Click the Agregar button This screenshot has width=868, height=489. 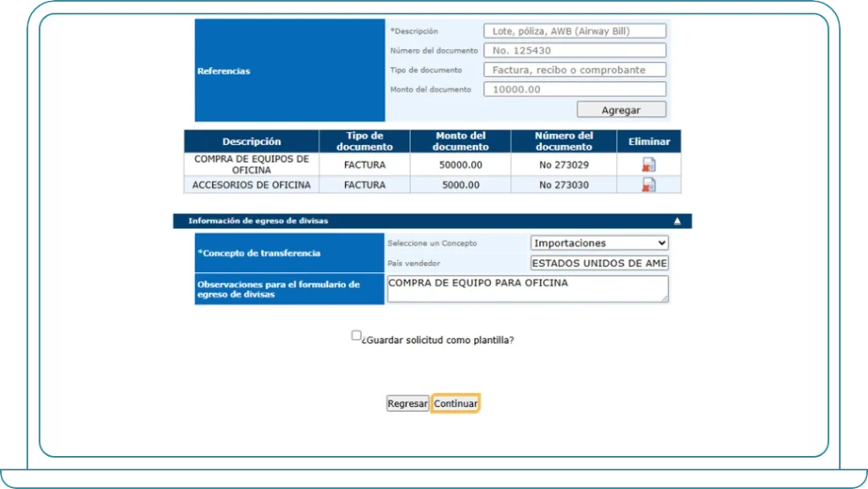pos(621,108)
